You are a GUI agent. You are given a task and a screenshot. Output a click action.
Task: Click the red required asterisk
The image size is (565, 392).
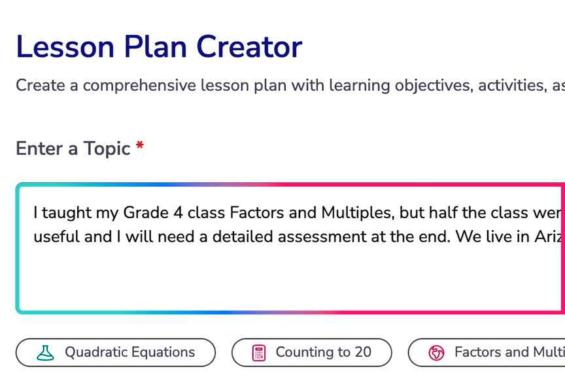tap(140, 147)
